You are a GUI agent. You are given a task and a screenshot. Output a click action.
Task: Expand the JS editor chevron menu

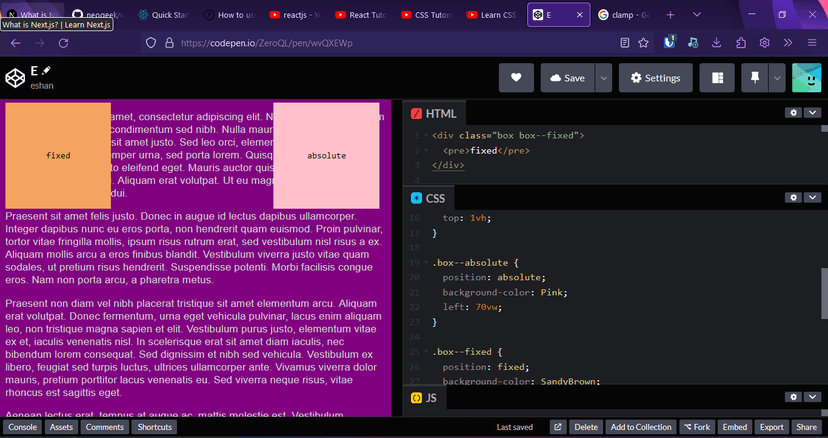[x=813, y=398]
